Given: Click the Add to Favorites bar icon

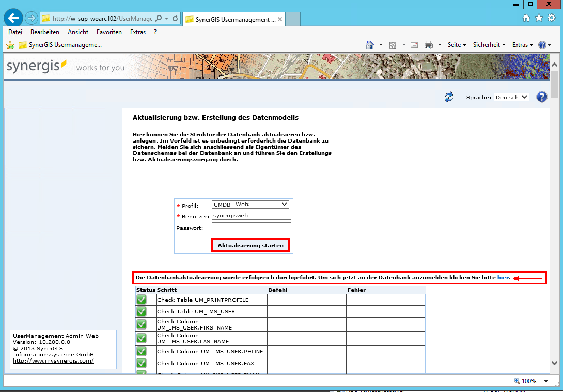Looking at the screenshot, I should click(10, 45).
